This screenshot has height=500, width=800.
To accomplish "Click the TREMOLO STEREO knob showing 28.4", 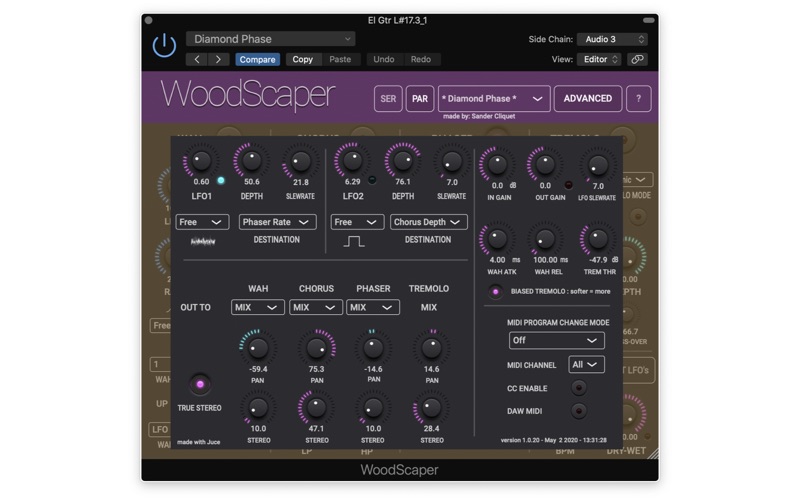I will (432, 408).
